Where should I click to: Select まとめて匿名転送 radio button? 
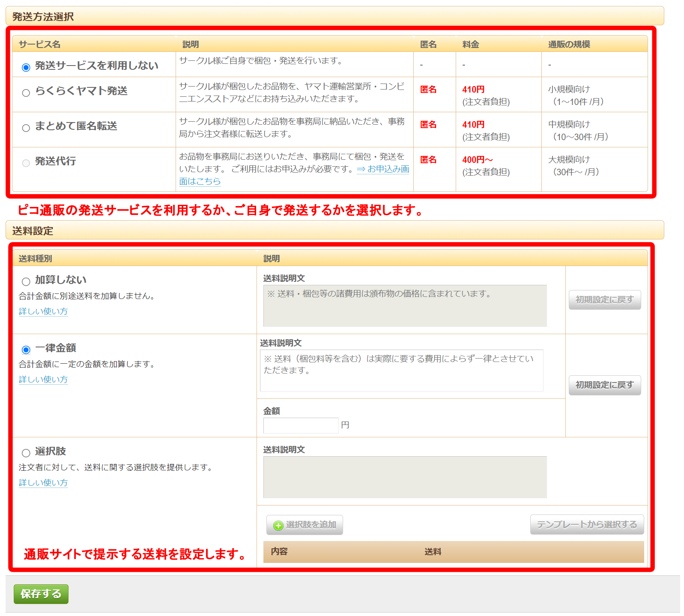pos(26,128)
